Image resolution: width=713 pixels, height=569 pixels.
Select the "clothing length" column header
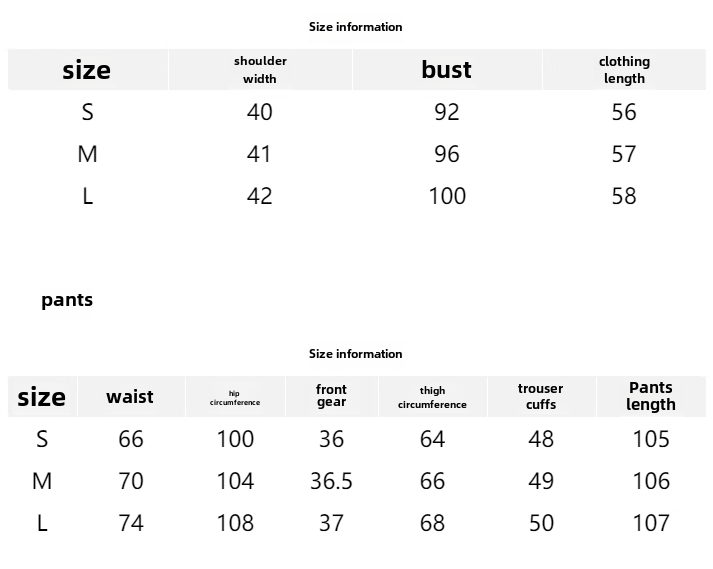[x=624, y=70]
